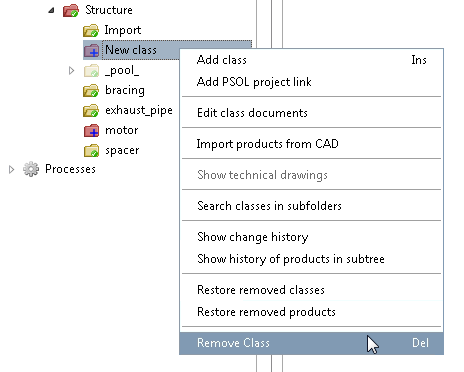Expand the Processes tree node

[x=11, y=170]
